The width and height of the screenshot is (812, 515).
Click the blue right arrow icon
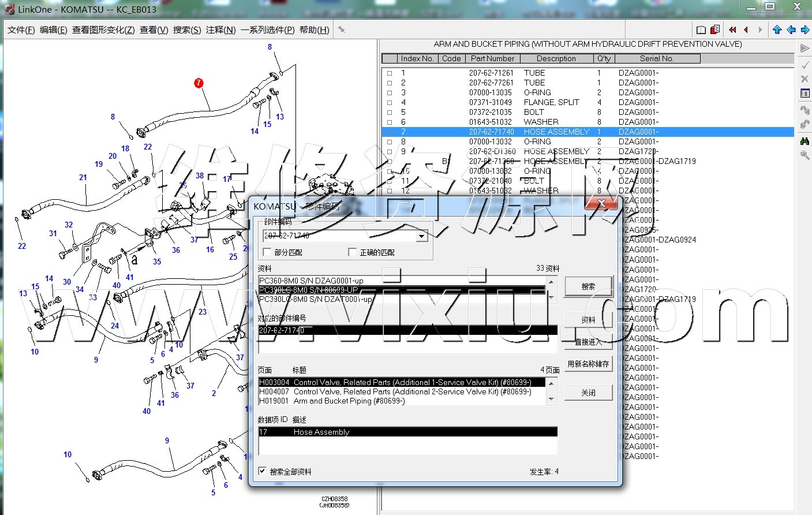tap(804, 30)
